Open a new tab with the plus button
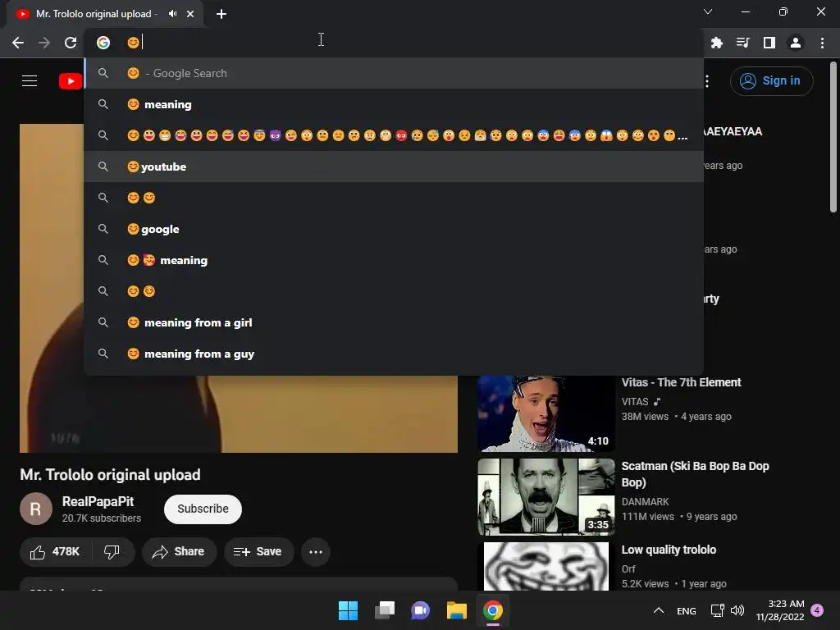The width and height of the screenshot is (840, 630). point(221,14)
